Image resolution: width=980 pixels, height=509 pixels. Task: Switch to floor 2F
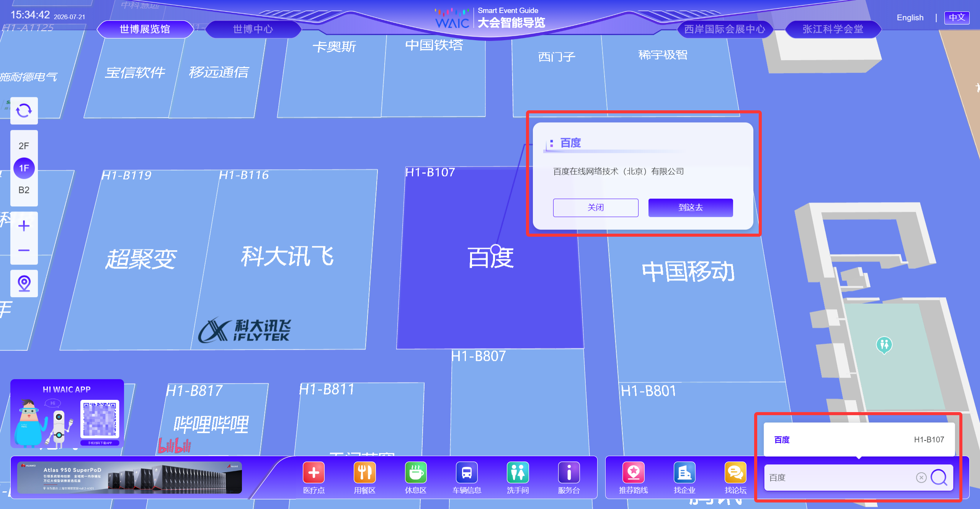click(x=24, y=146)
